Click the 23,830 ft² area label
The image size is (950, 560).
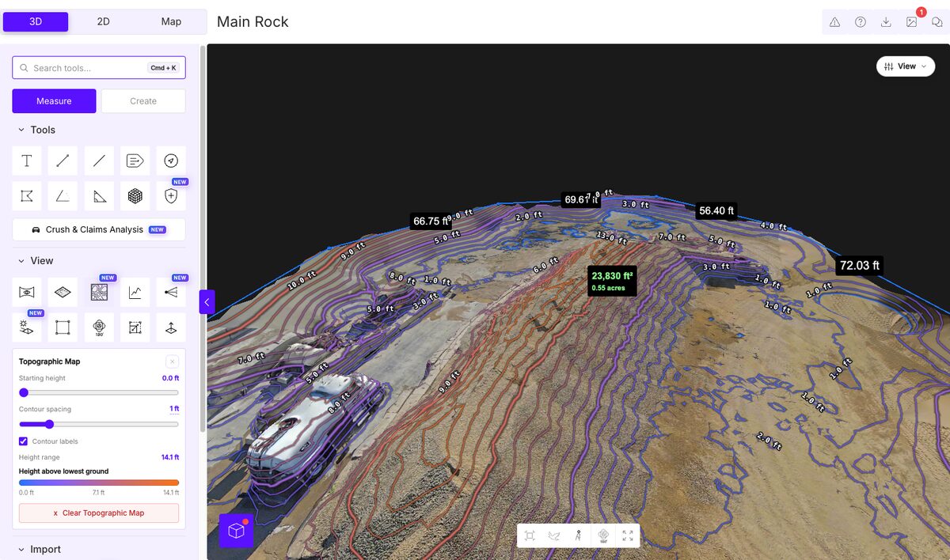613,281
